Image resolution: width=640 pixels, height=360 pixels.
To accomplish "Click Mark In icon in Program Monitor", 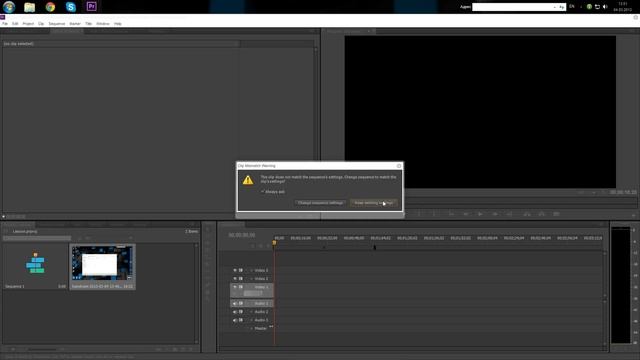I will coord(419,214).
